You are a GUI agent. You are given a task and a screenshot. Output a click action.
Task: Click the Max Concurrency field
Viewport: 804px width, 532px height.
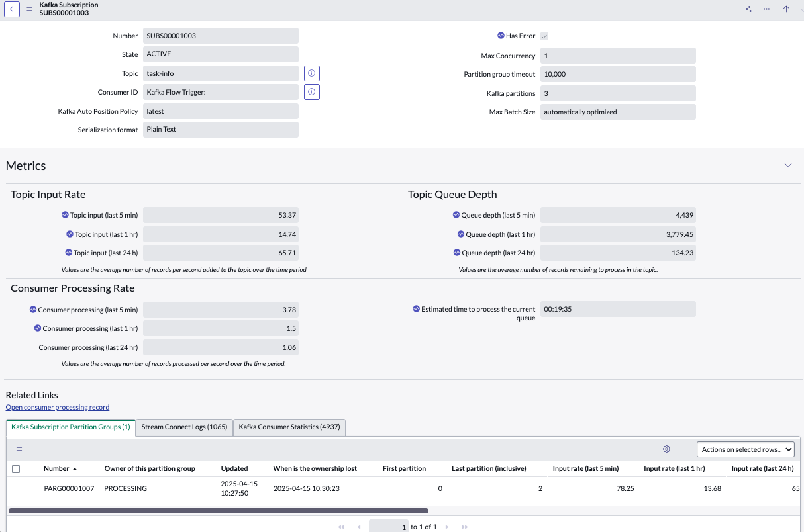618,56
